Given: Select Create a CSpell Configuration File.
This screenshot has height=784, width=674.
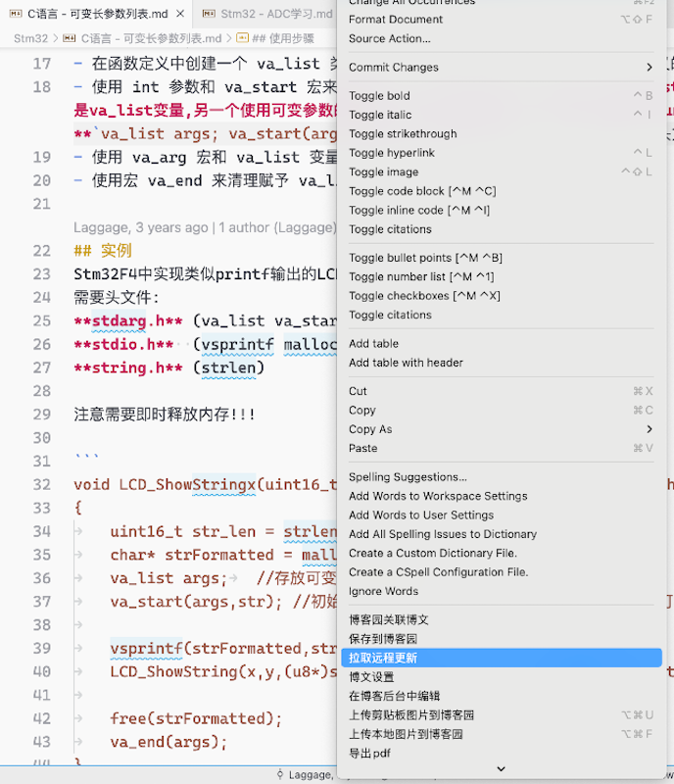Looking at the screenshot, I should click(501, 572).
